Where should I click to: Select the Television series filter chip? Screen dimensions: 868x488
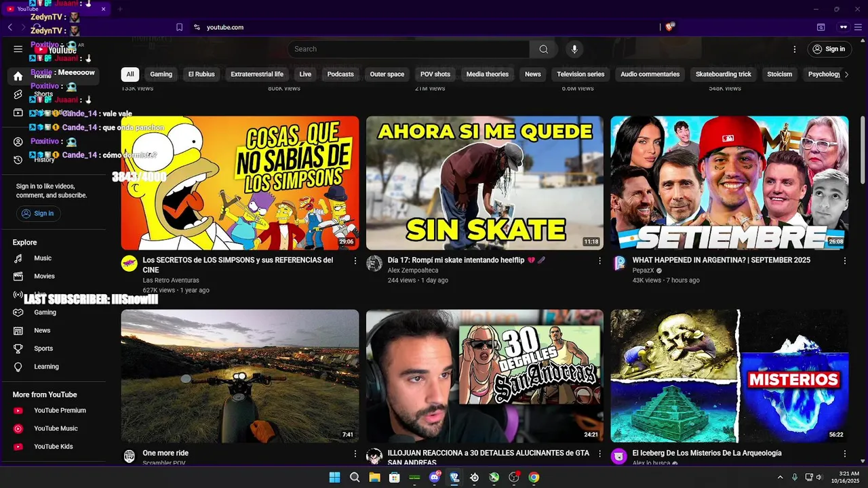pos(580,75)
